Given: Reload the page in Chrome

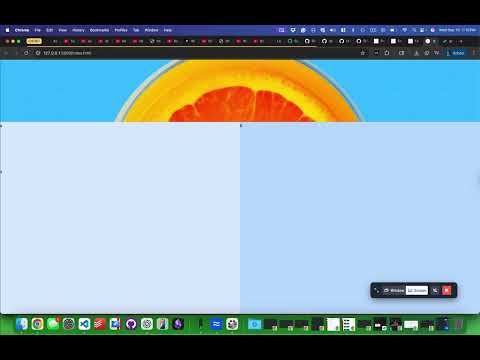Looking at the screenshot, I should tap(26, 53).
